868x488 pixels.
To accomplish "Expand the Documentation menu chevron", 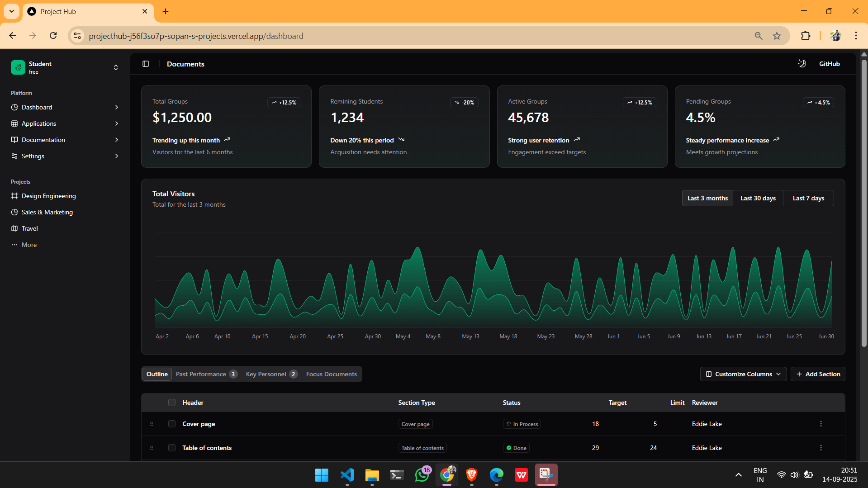I will tap(117, 140).
